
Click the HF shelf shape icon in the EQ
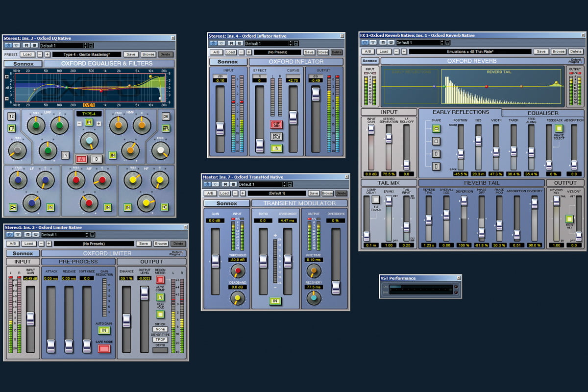pos(165,207)
